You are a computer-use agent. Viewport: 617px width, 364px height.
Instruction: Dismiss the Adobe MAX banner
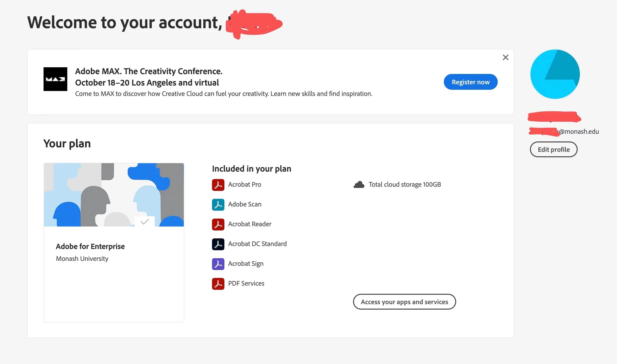[x=505, y=57]
